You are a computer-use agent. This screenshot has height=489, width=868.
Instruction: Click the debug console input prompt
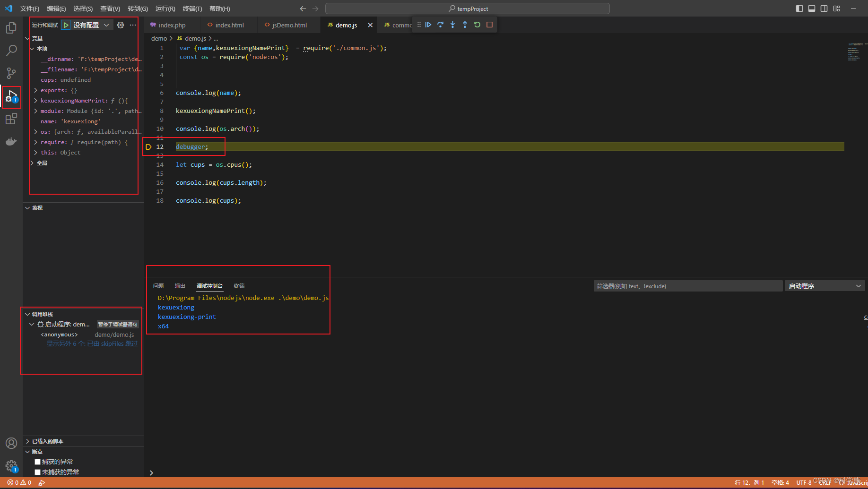[x=506, y=472]
